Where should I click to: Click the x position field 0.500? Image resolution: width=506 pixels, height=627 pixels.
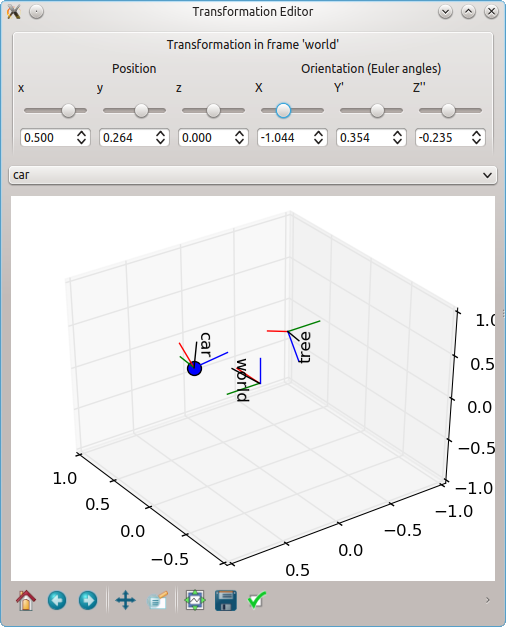[47, 138]
